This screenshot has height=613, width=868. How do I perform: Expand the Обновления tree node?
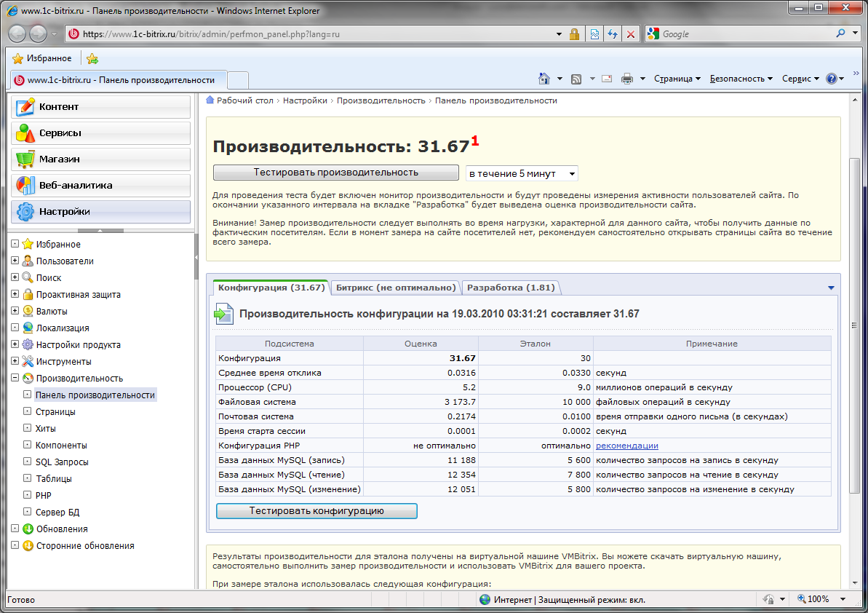(15, 529)
